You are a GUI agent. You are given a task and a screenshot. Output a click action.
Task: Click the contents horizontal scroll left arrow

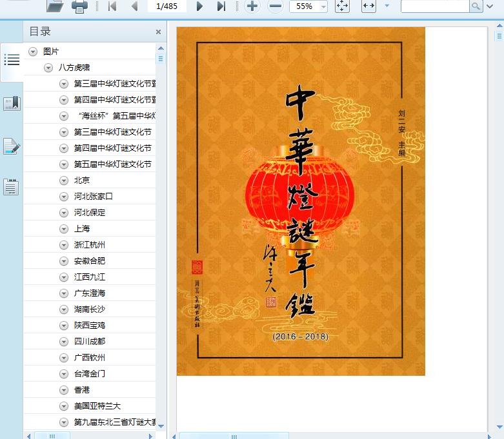[28, 436]
